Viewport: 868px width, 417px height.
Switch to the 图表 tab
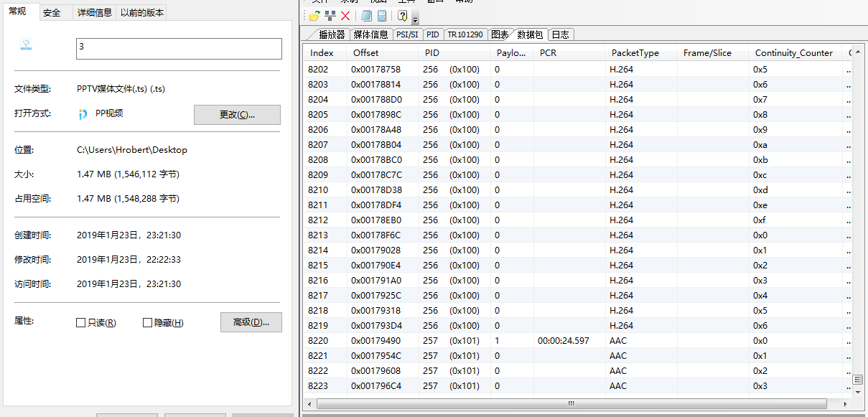(x=500, y=34)
